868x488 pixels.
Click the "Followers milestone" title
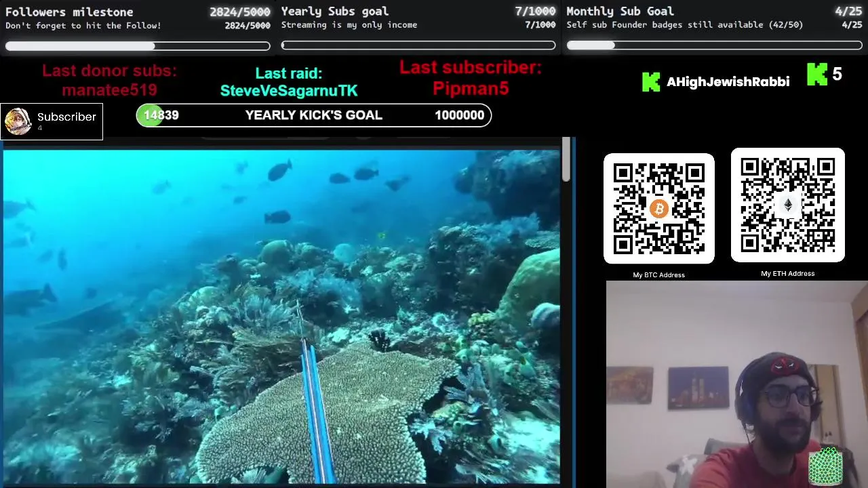coord(69,12)
